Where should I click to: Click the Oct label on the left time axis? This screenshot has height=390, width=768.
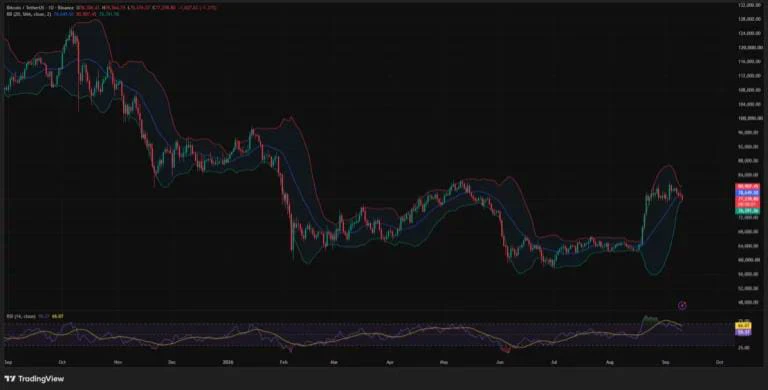tap(62, 363)
